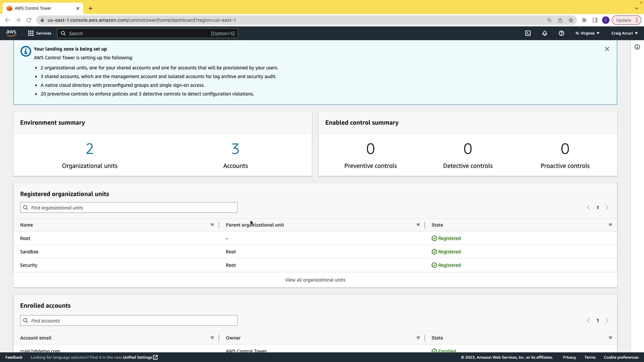Toggle the right info panel icon

pos(637,47)
